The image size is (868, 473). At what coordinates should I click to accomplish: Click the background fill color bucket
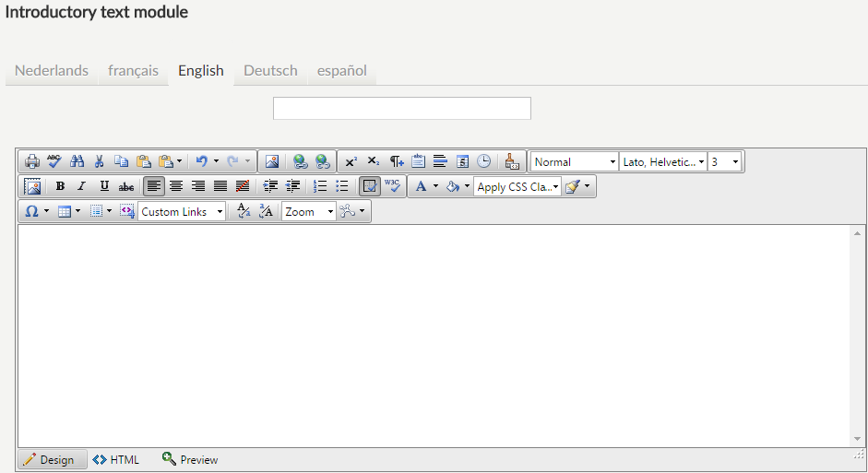(x=452, y=186)
